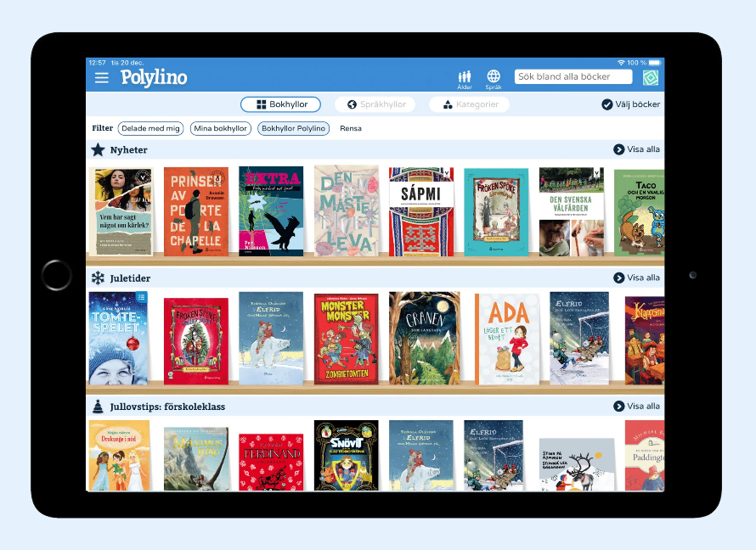The height and width of the screenshot is (550, 756).
Task: Click the Nyheter star icon
Action: (98, 149)
